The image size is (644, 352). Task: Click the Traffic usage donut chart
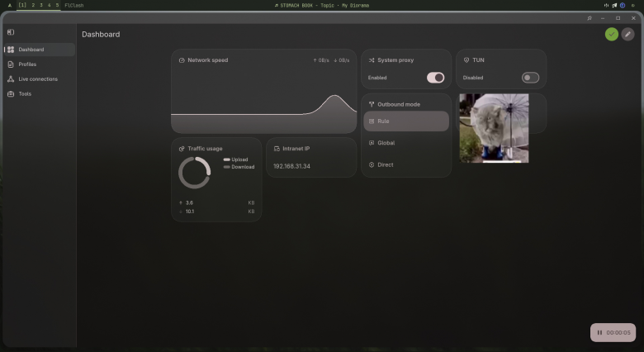[x=194, y=173]
